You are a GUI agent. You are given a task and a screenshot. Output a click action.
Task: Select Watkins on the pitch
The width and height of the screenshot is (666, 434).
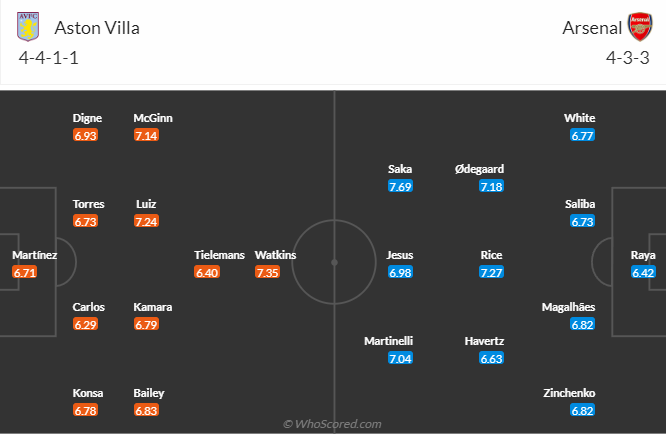(x=275, y=255)
